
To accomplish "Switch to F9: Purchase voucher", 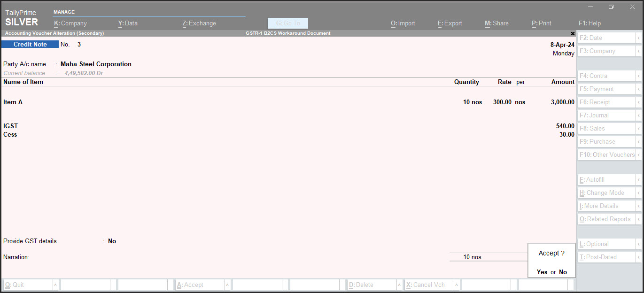I will [607, 141].
